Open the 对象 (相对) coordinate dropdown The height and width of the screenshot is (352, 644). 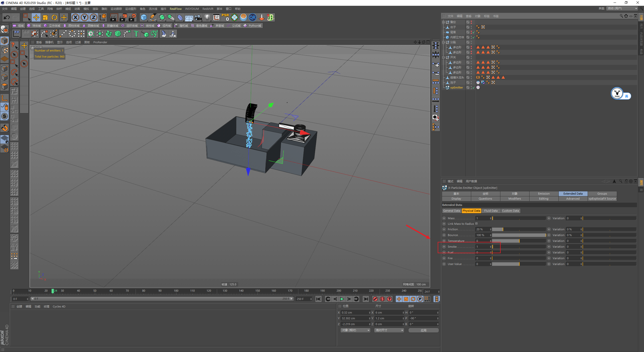[x=355, y=330]
